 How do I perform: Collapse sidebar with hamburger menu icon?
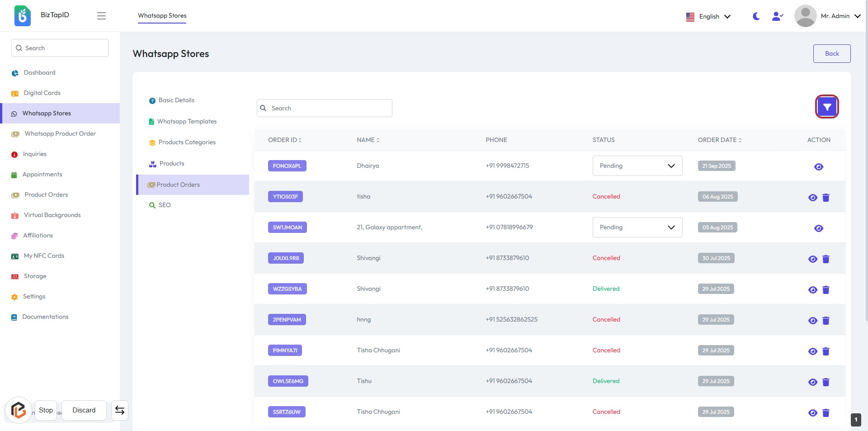tap(101, 16)
